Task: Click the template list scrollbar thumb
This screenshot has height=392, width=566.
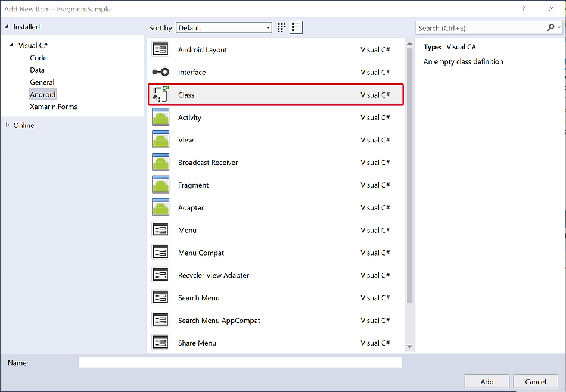Action: coord(409,175)
